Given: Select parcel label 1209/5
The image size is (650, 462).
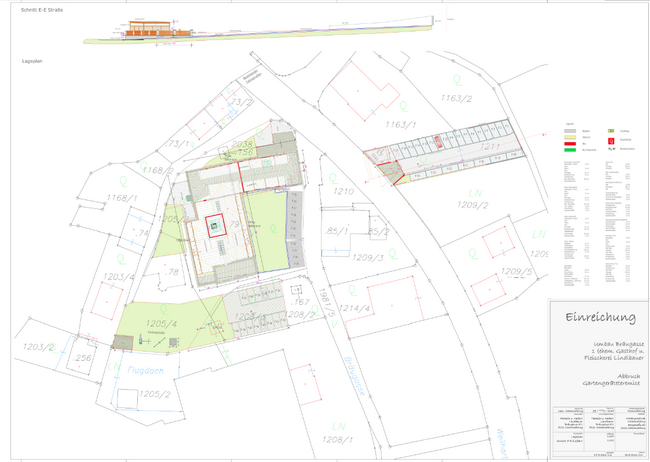Looking at the screenshot, I should click(x=517, y=272).
